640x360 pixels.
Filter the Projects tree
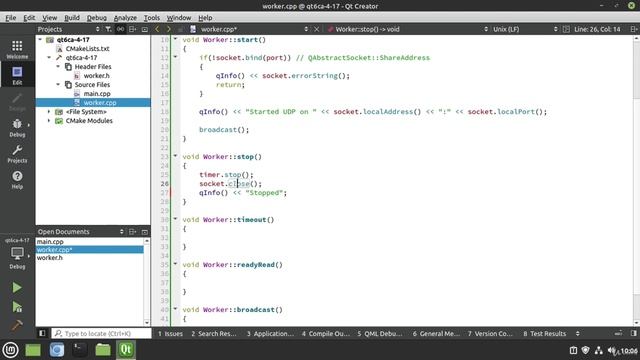click(x=108, y=29)
